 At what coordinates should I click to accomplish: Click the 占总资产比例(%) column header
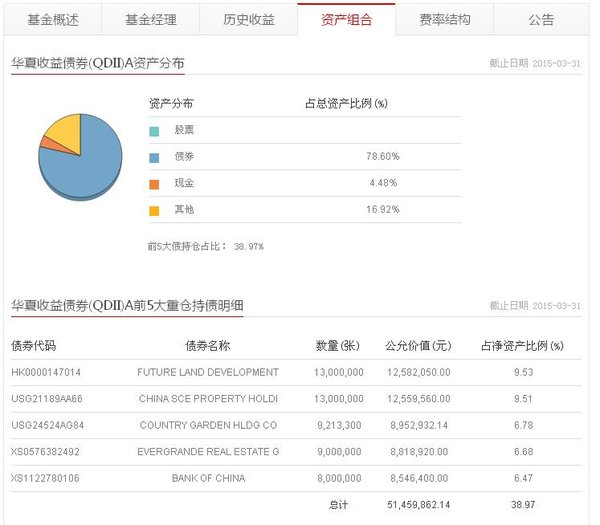click(346, 103)
